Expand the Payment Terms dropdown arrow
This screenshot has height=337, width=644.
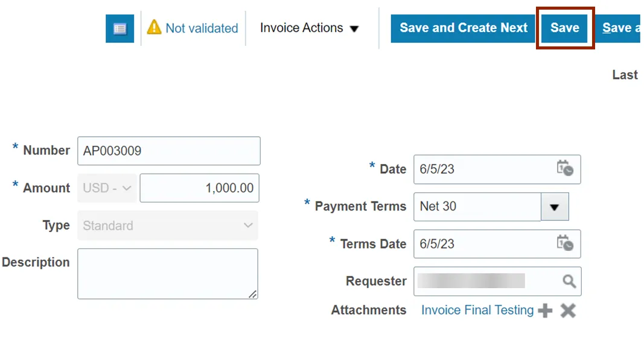555,207
